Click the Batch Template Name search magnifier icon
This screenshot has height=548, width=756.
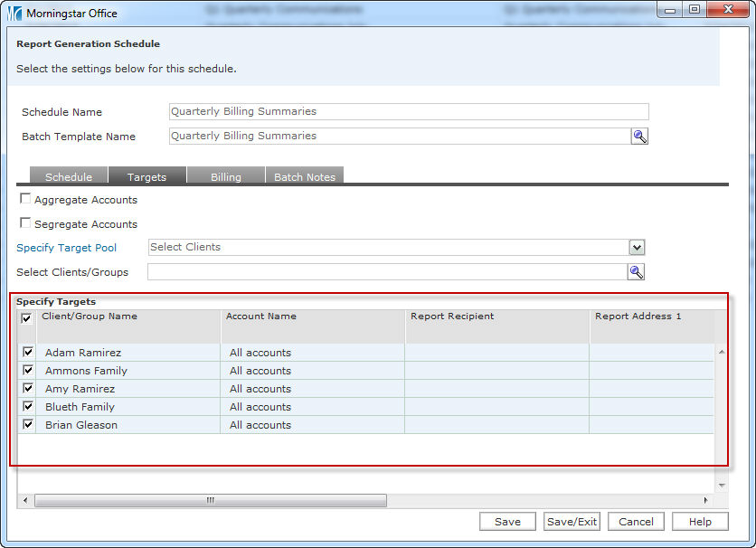639,137
